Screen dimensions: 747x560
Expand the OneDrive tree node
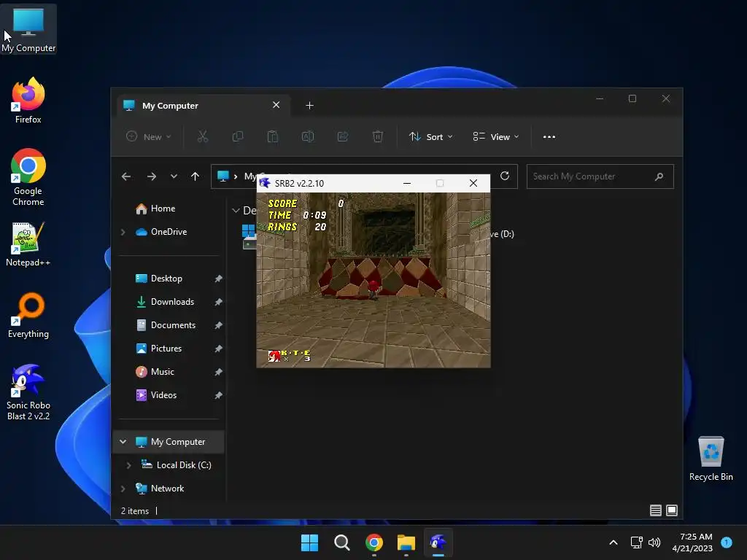pyautogui.click(x=123, y=232)
